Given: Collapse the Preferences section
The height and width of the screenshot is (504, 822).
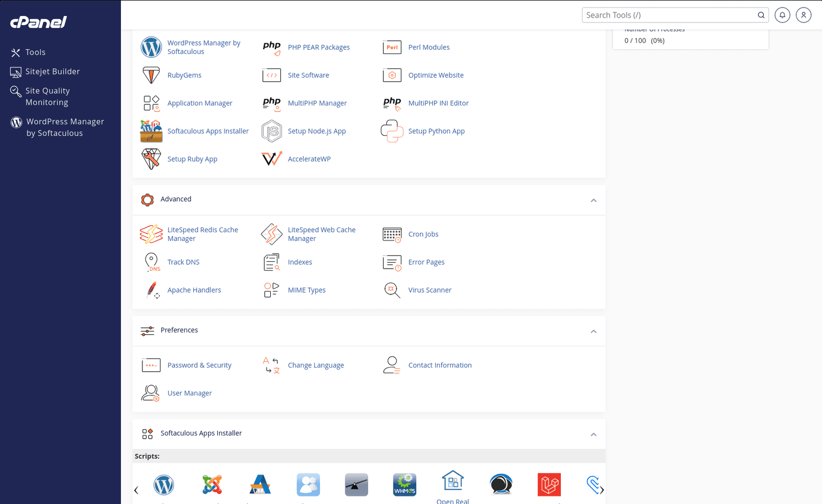Looking at the screenshot, I should click(593, 331).
